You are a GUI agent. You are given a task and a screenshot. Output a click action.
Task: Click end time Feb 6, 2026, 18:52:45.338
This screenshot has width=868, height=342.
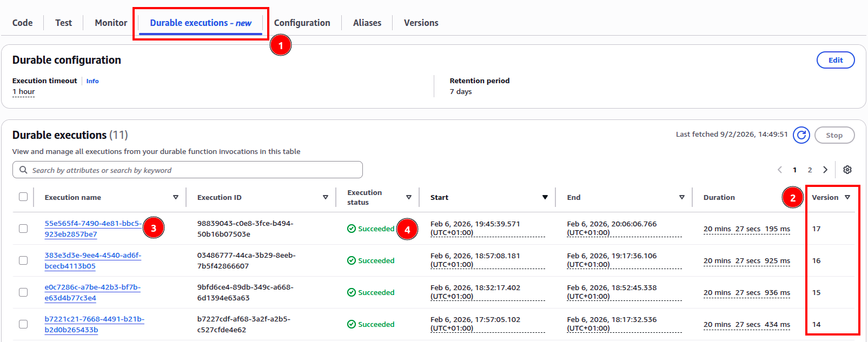[625, 292]
